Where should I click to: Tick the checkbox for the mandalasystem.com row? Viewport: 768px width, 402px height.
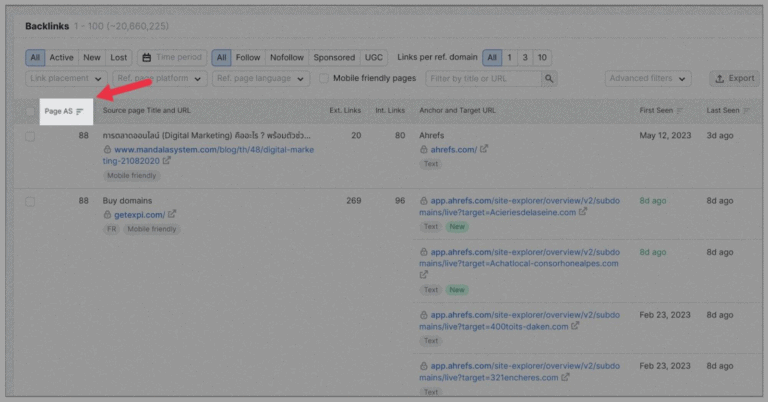[x=30, y=136]
